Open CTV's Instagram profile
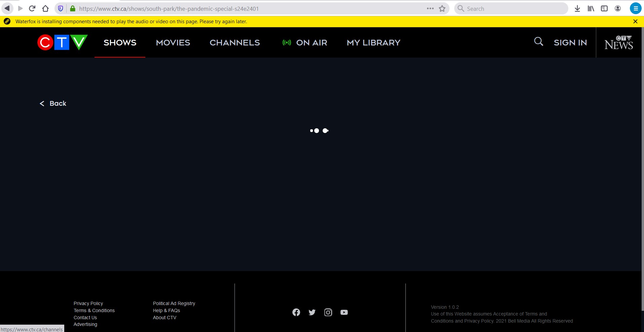The height and width of the screenshot is (332, 644). point(328,312)
